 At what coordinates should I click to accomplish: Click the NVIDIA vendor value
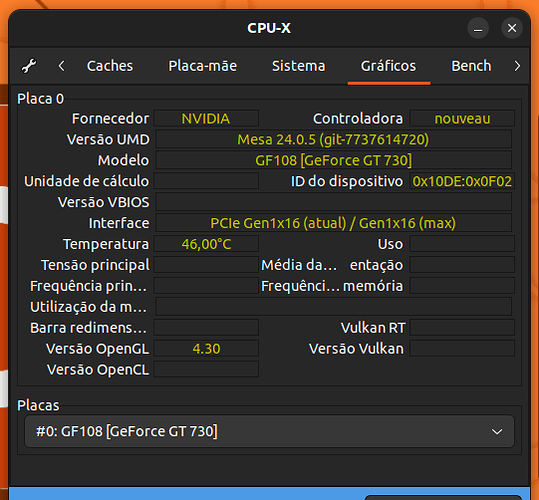pos(206,119)
